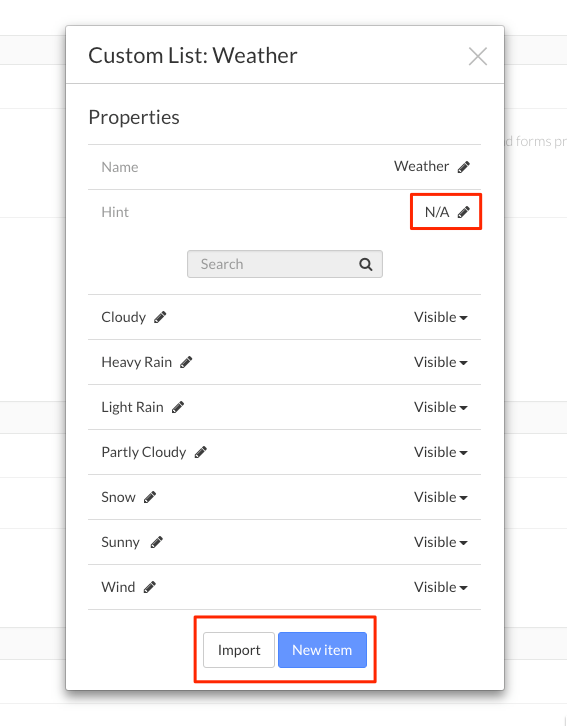This screenshot has height=726, width=567.
Task: Edit the Light Rain item name
Action: point(178,407)
